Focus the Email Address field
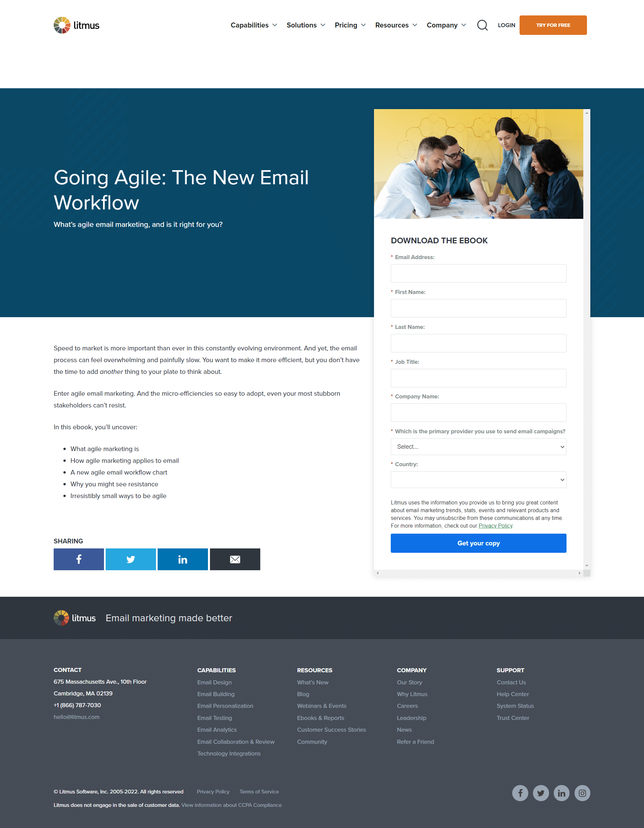Viewport: 644px width, 828px height. (478, 273)
